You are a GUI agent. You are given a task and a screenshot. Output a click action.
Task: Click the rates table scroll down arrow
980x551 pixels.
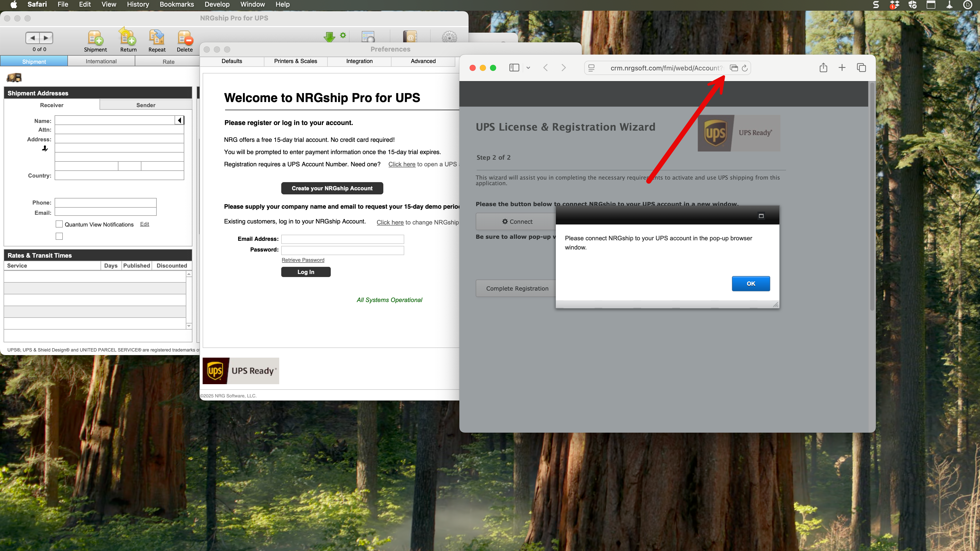tap(189, 326)
